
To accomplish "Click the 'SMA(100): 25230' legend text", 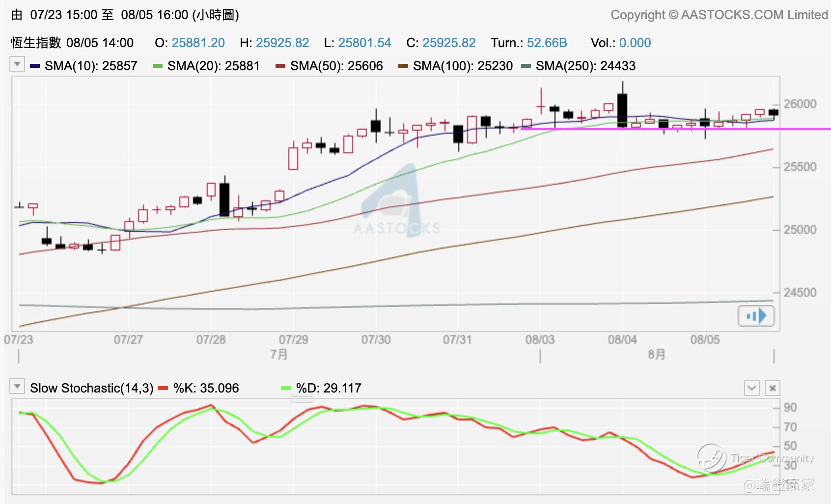I will 463,66.
